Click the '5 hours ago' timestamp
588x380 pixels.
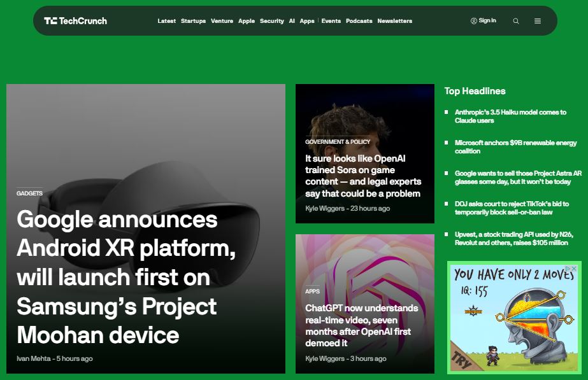coord(75,358)
